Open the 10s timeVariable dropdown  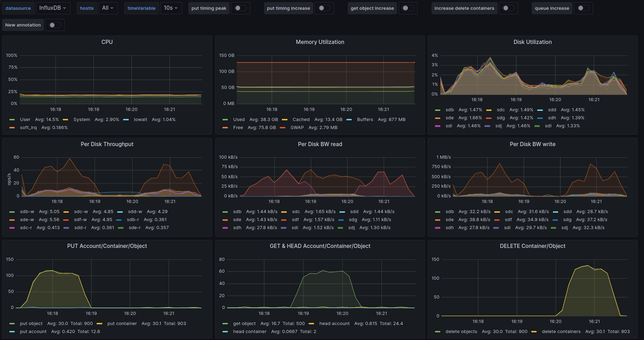(171, 8)
